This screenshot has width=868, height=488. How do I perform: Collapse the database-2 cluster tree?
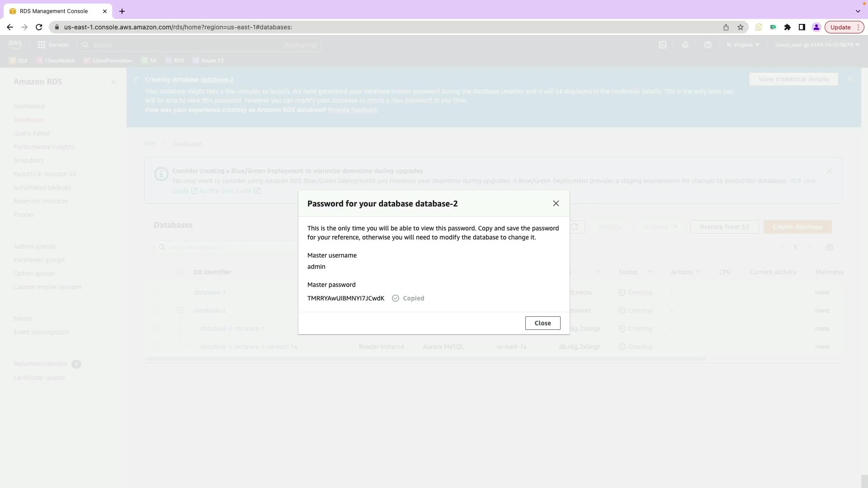(x=180, y=310)
